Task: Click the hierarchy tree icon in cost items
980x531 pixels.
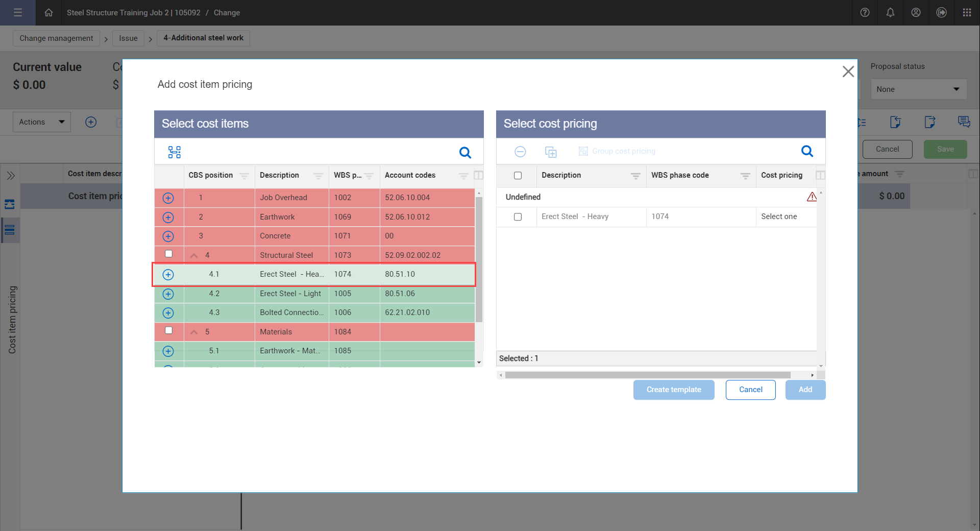Action: (x=175, y=152)
